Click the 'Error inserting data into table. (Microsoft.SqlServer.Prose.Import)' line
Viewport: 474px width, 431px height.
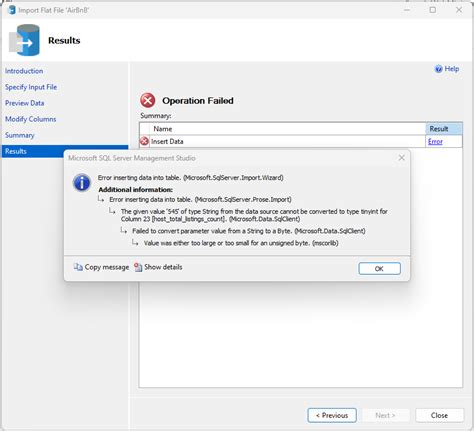pos(200,199)
